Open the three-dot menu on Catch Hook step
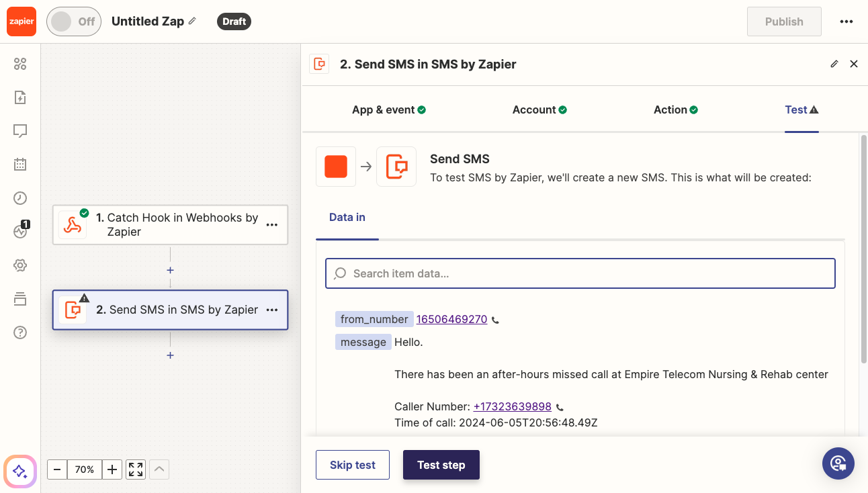This screenshot has height=493, width=868. click(x=272, y=225)
